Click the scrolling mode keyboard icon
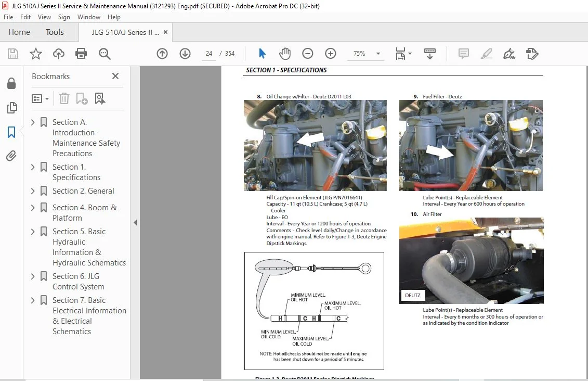Image resolution: width=588 pixels, height=381 pixels. tap(430, 54)
